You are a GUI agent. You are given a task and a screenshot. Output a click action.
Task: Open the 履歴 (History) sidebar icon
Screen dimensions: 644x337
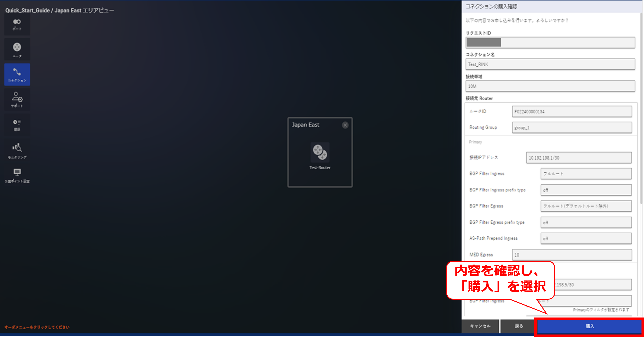[17, 125]
